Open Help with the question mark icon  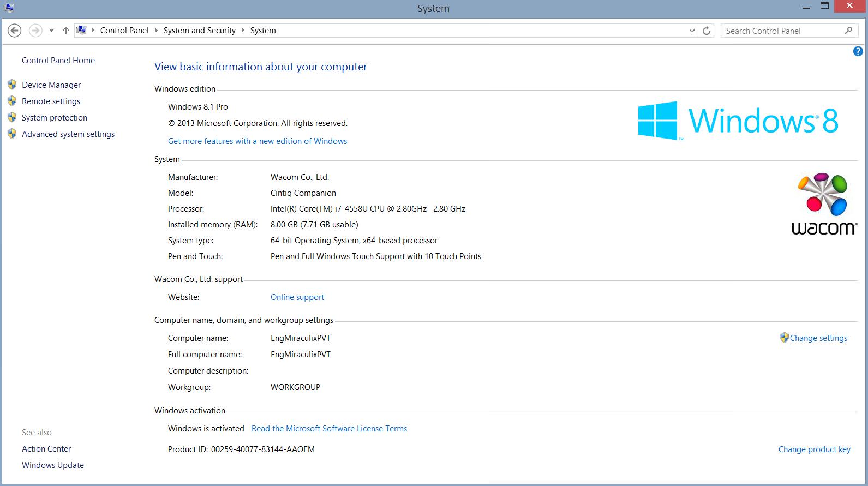click(x=858, y=52)
